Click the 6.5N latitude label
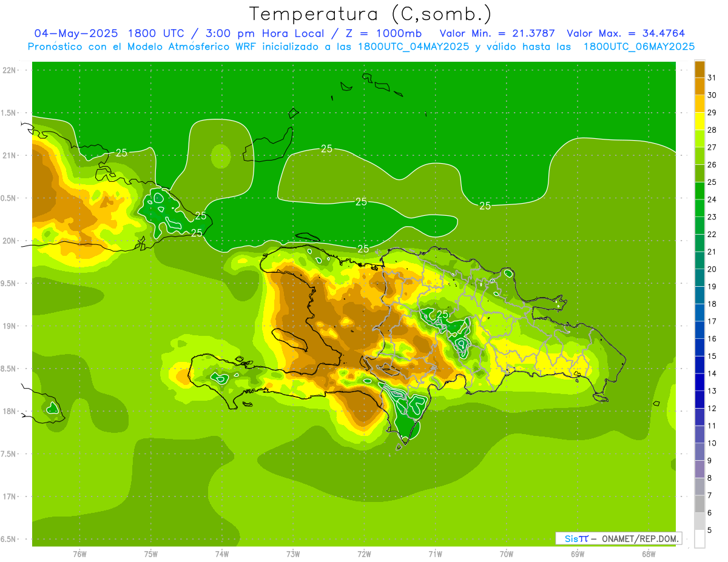 pos(9,540)
